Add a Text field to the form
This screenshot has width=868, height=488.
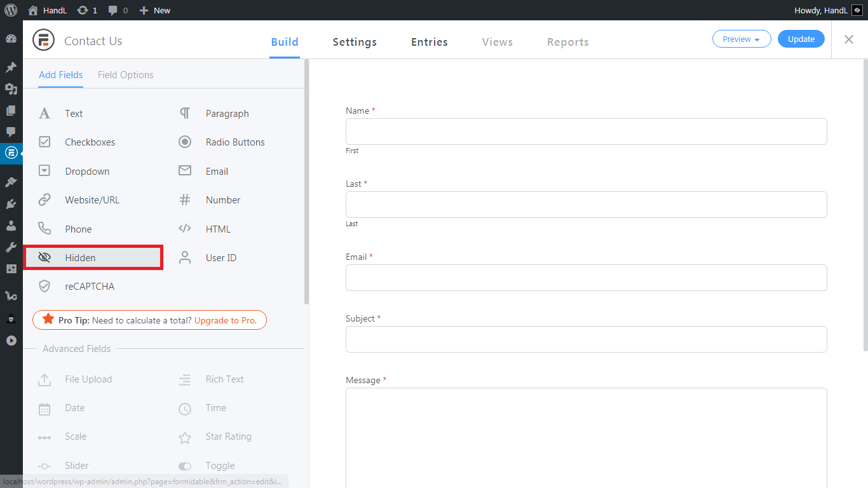pyautogui.click(x=73, y=114)
